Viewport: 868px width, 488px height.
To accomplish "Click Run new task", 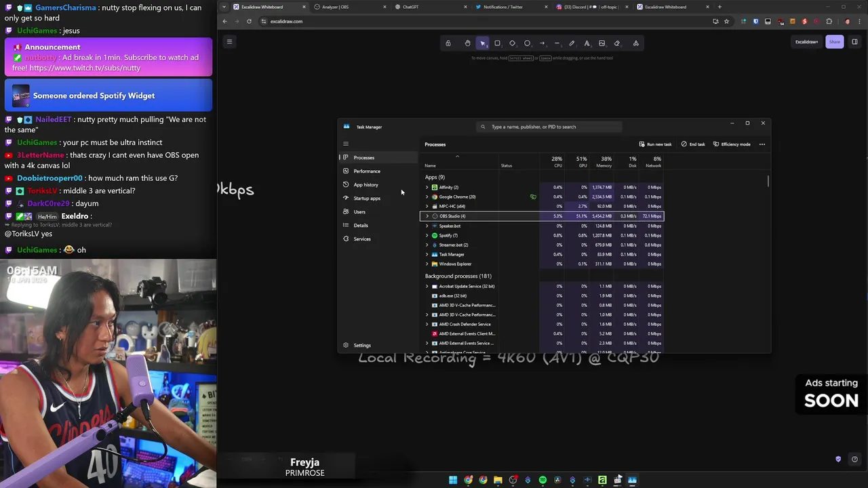I will tap(655, 144).
